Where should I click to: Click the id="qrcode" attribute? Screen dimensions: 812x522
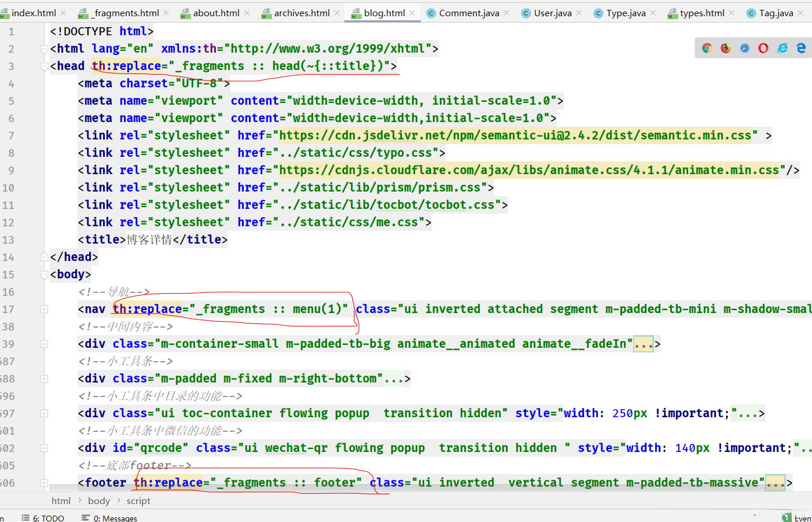(150, 448)
